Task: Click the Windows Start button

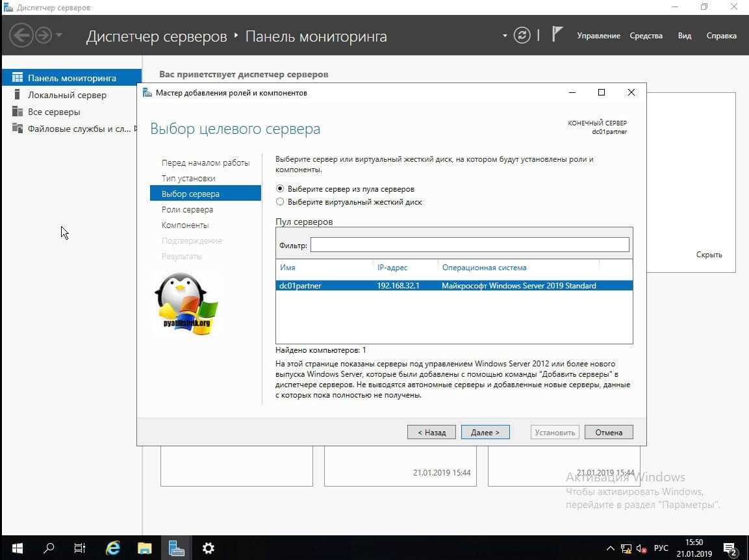Action: click(17, 548)
